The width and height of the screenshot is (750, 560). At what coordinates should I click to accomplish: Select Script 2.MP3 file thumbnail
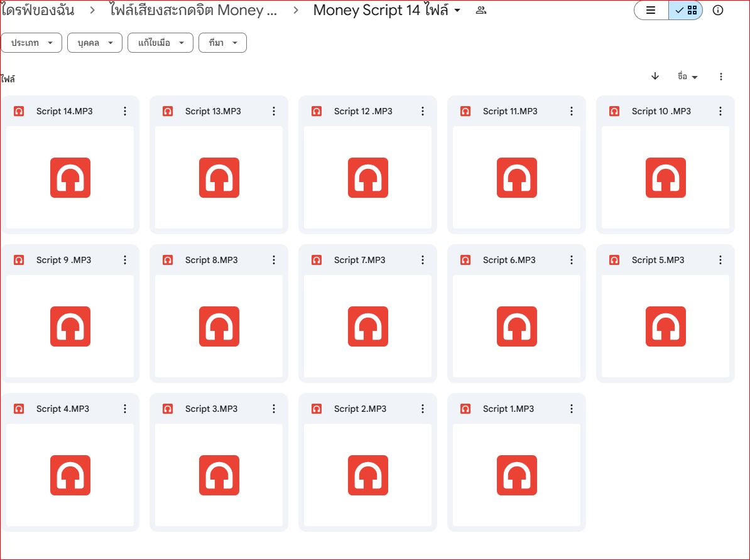pyautogui.click(x=368, y=475)
